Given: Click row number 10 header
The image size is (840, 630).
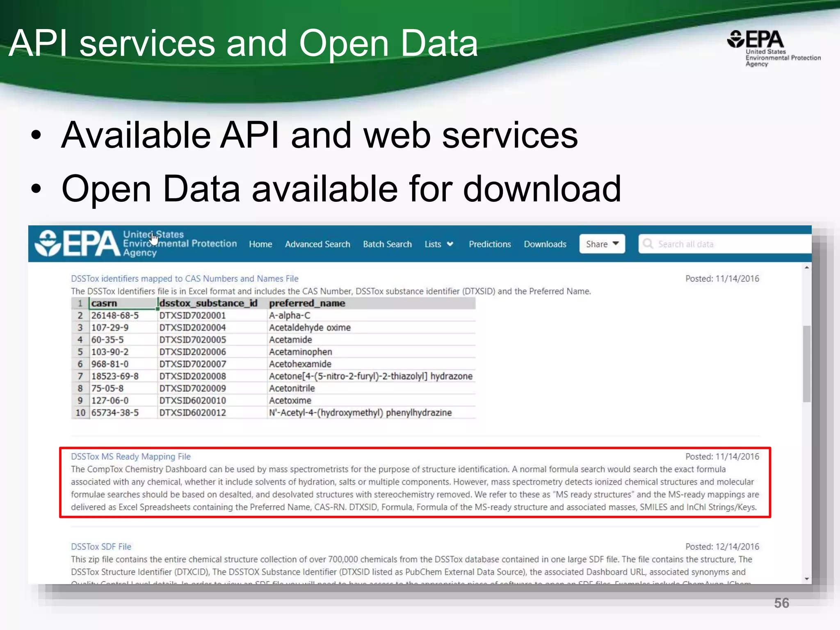Looking at the screenshot, I should pyautogui.click(x=80, y=413).
